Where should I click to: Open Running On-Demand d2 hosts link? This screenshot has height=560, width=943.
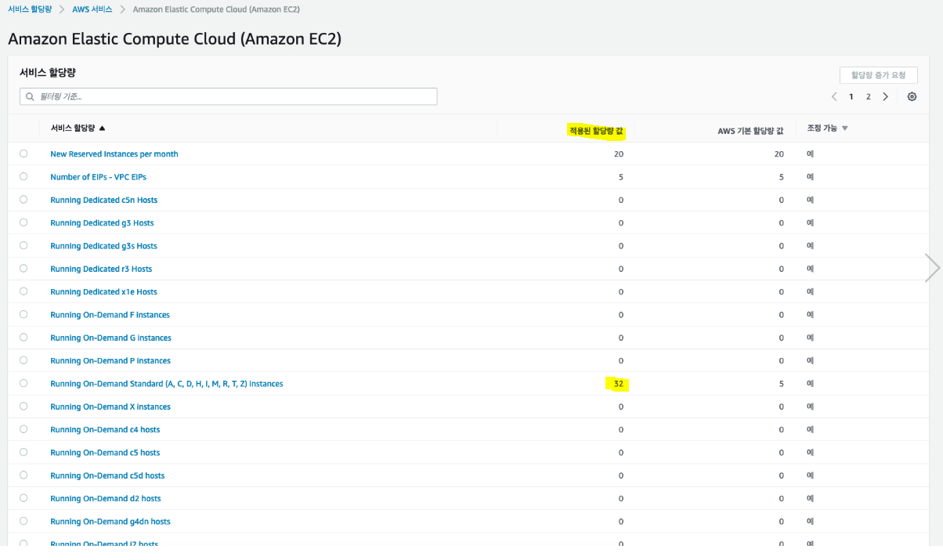[106, 498]
